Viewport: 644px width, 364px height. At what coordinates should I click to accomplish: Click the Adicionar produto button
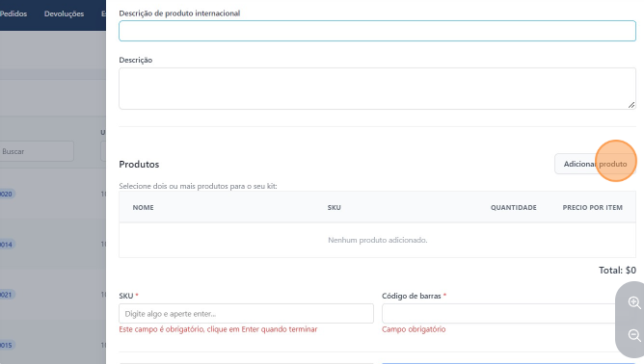595,164
